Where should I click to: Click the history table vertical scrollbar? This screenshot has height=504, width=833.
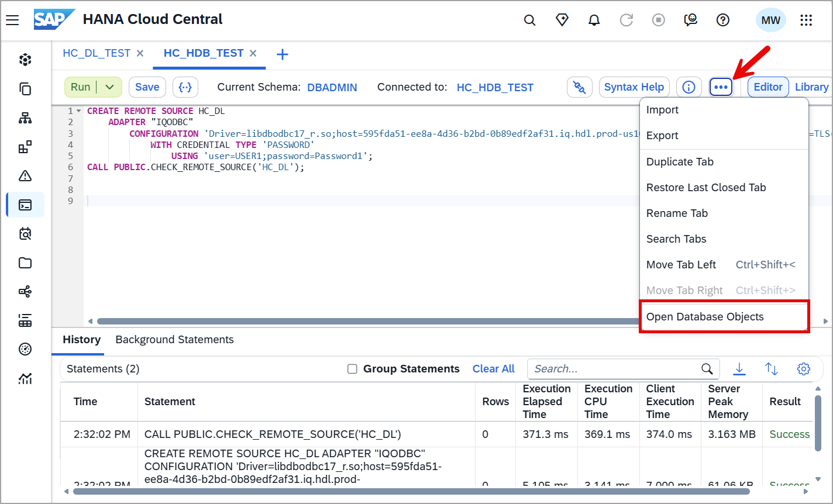coord(818,424)
